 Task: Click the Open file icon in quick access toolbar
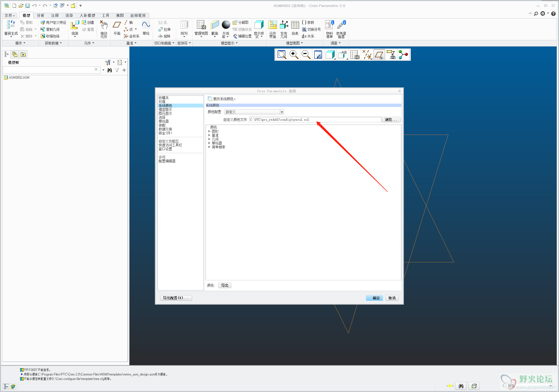pos(21,6)
